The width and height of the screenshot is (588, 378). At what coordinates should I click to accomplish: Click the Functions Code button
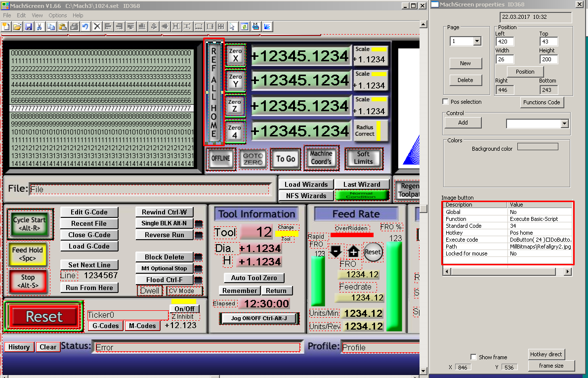(x=542, y=102)
